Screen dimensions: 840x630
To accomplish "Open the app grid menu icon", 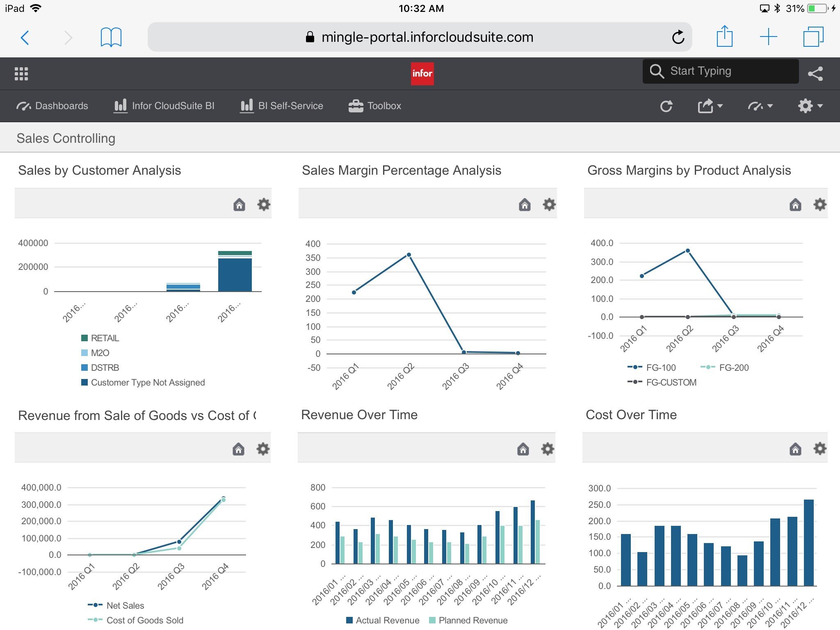I will pyautogui.click(x=21, y=74).
